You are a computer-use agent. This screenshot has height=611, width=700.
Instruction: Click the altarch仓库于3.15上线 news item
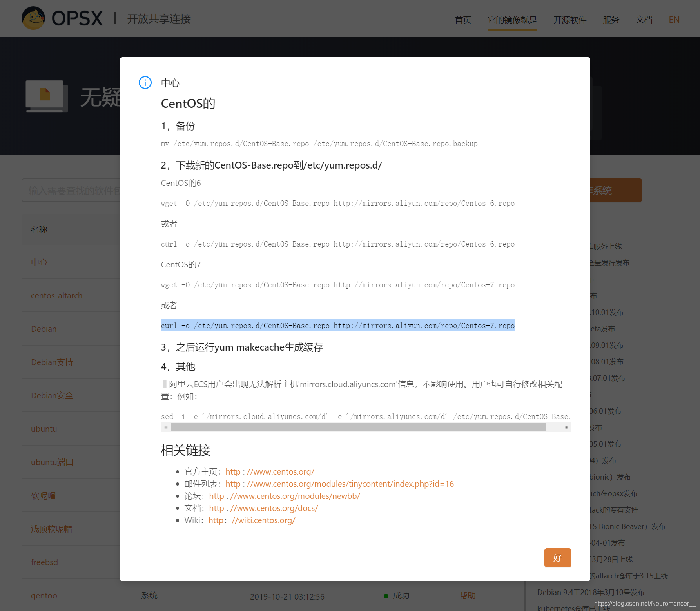coord(629,576)
